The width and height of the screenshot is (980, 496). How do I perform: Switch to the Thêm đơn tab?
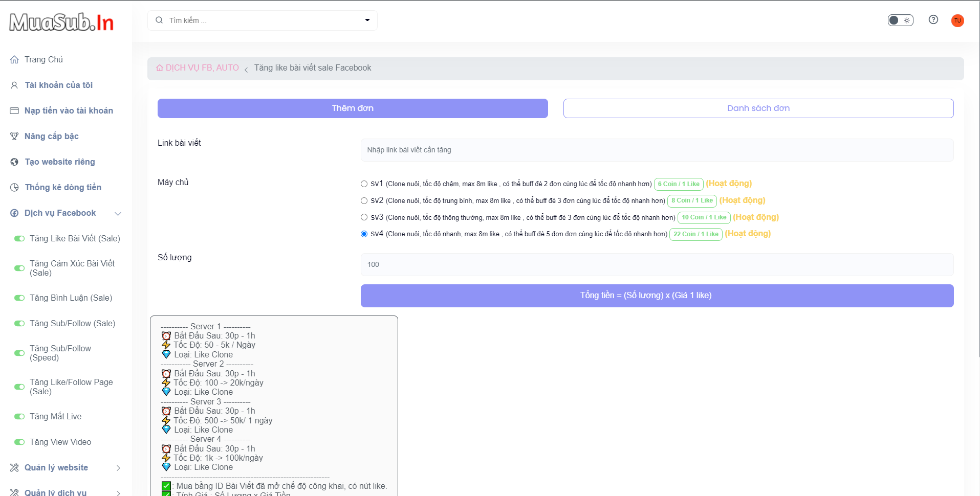(353, 108)
